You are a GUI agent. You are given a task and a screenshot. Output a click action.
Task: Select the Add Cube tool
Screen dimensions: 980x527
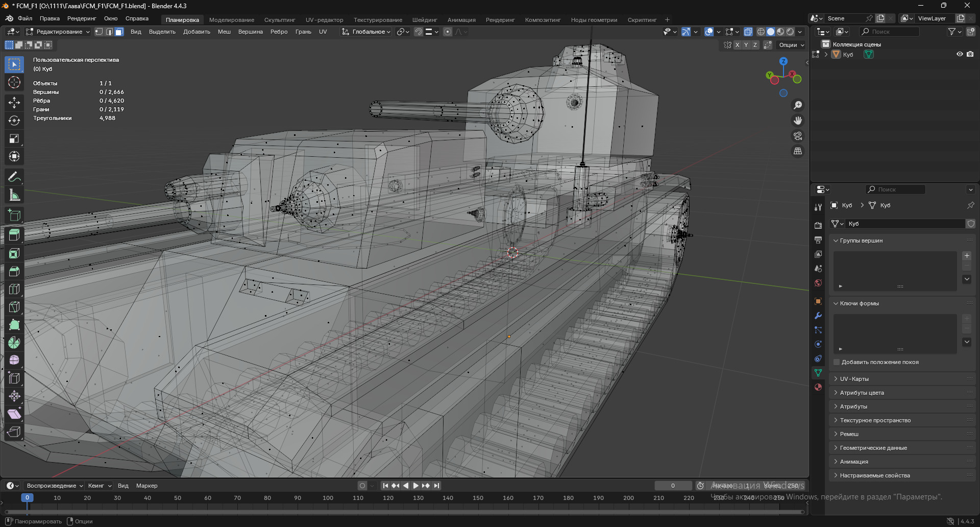[14, 215]
